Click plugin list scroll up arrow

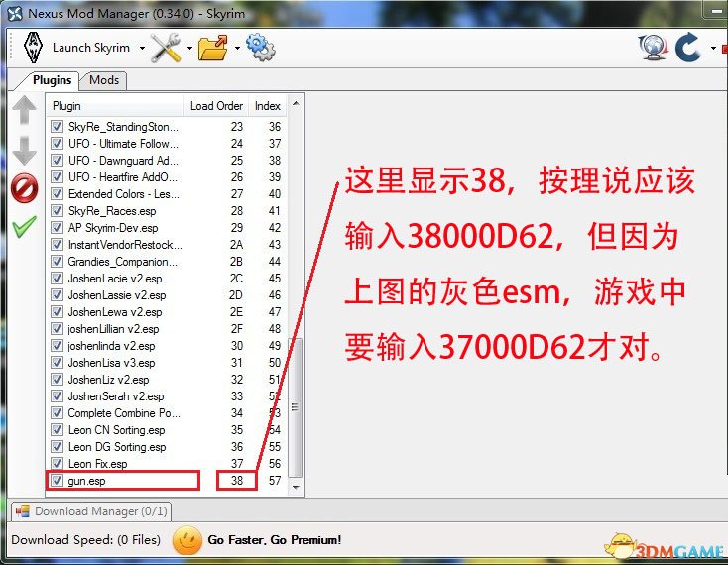pyautogui.click(x=296, y=103)
